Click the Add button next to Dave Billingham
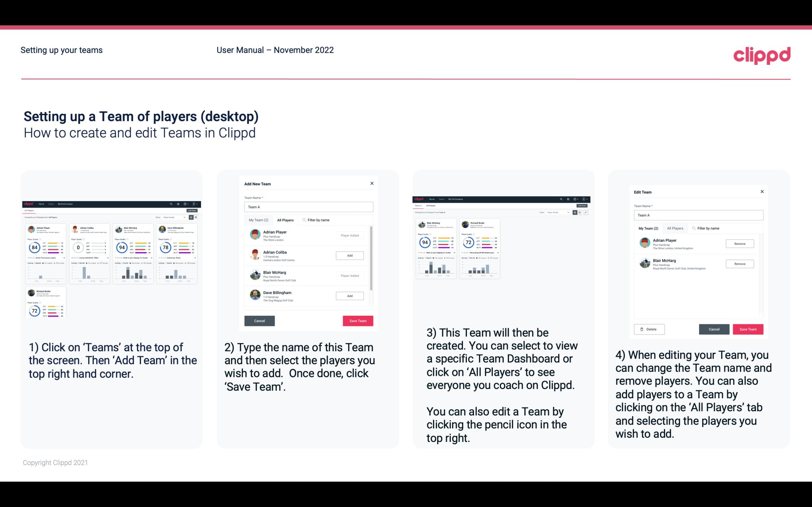Viewport: 812px width, 507px height. (x=349, y=295)
